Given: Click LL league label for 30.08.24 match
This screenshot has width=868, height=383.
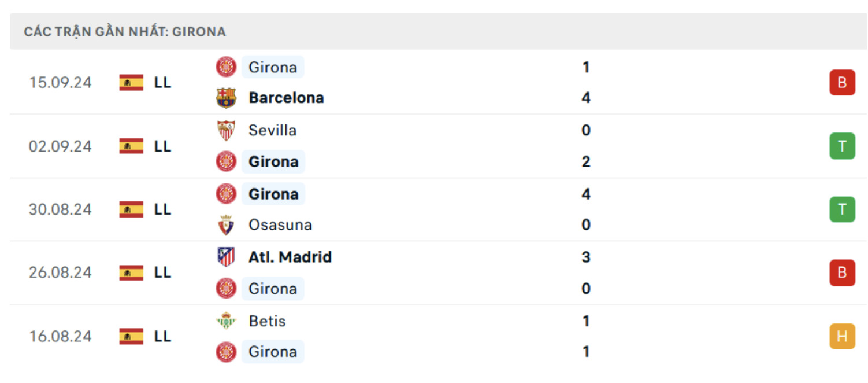Looking at the screenshot, I should [x=162, y=209].
